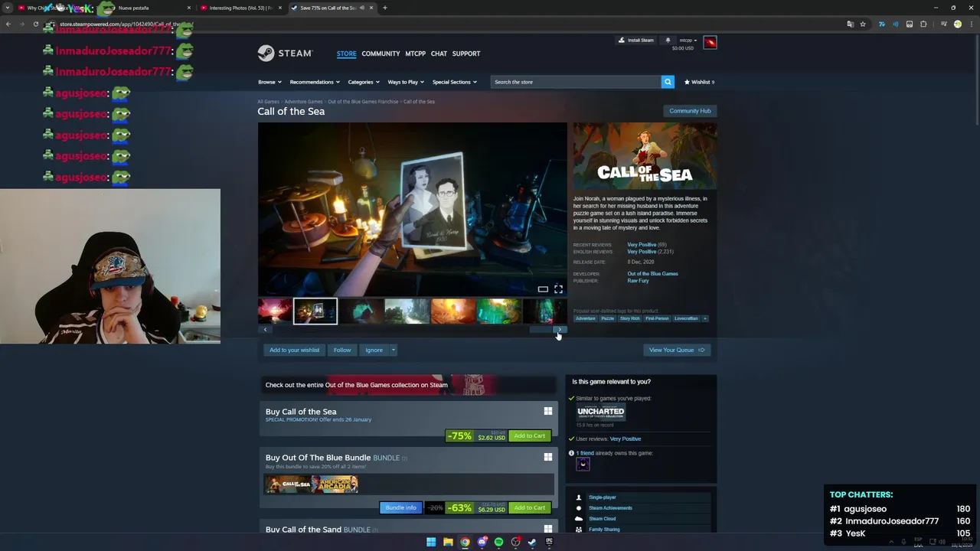Click Adventure Games breadcrumb link

click(303, 102)
